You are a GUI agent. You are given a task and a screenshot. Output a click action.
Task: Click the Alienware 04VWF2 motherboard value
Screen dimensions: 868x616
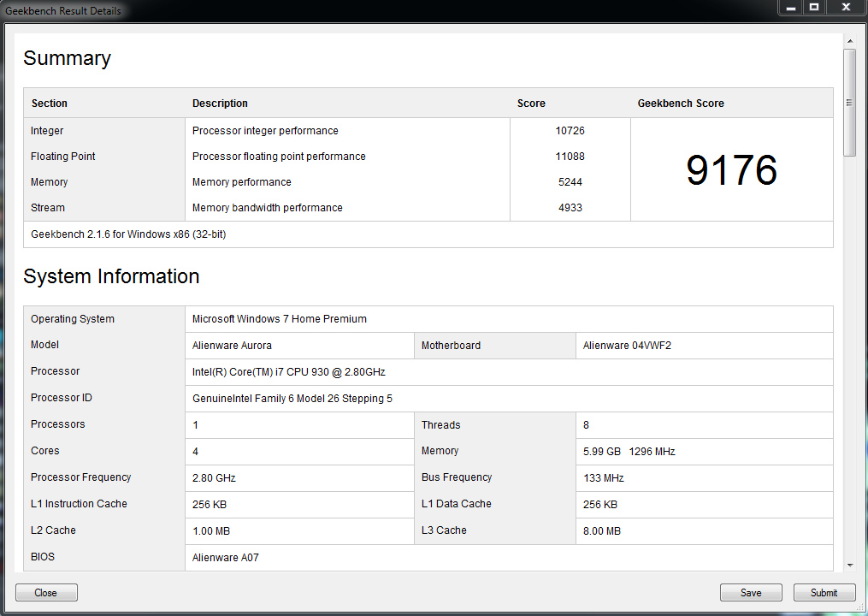tap(627, 346)
